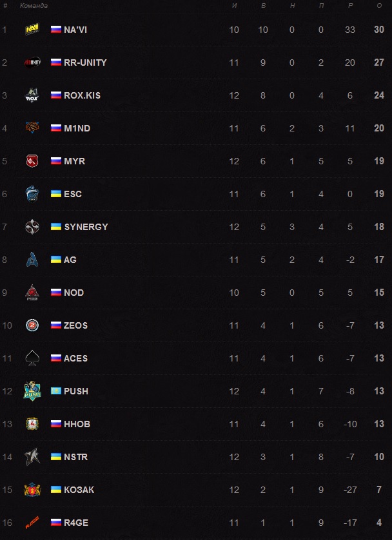Click the NA'VI team logo
392x540 pixels.
click(32, 30)
